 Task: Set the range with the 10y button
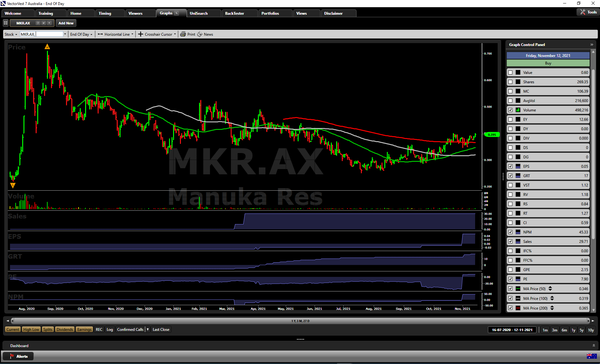point(591,330)
